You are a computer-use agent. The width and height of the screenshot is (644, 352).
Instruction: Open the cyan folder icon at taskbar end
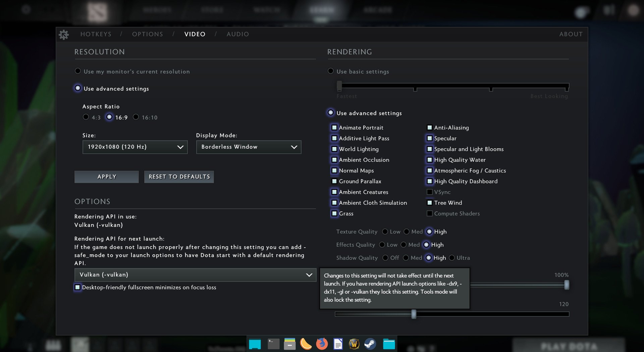click(389, 344)
